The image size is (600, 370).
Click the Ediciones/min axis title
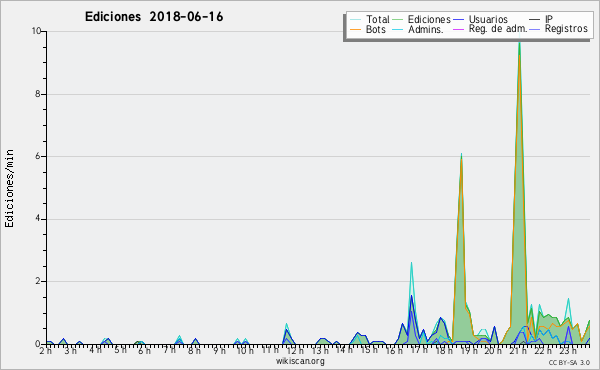click(9, 188)
